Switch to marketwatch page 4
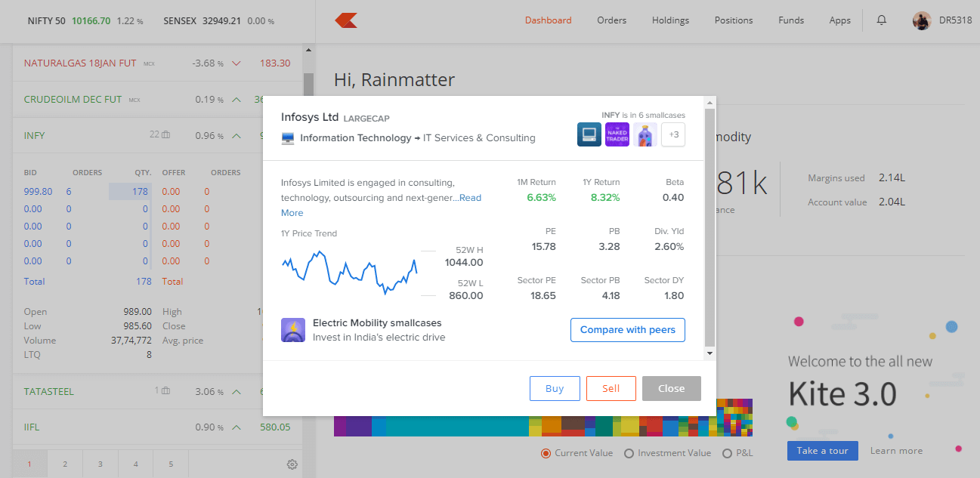The width and height of the screenshot is (980, 478). pos(135,464)
